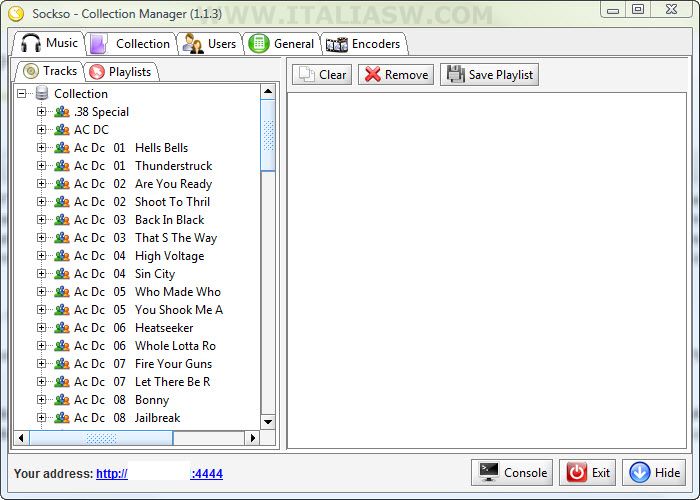Viewport: 700px width, 500px height.
Task: Open the Encoders tab
Action: coord(363,44)
